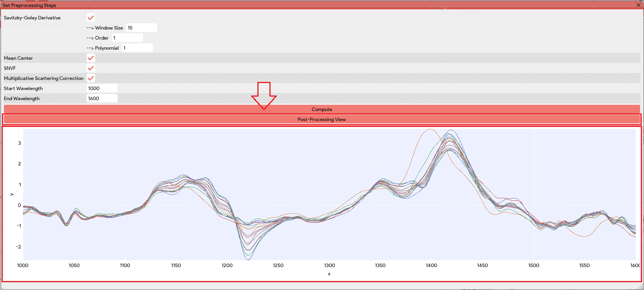Focus the Order value field

click(x=127, y=38)
